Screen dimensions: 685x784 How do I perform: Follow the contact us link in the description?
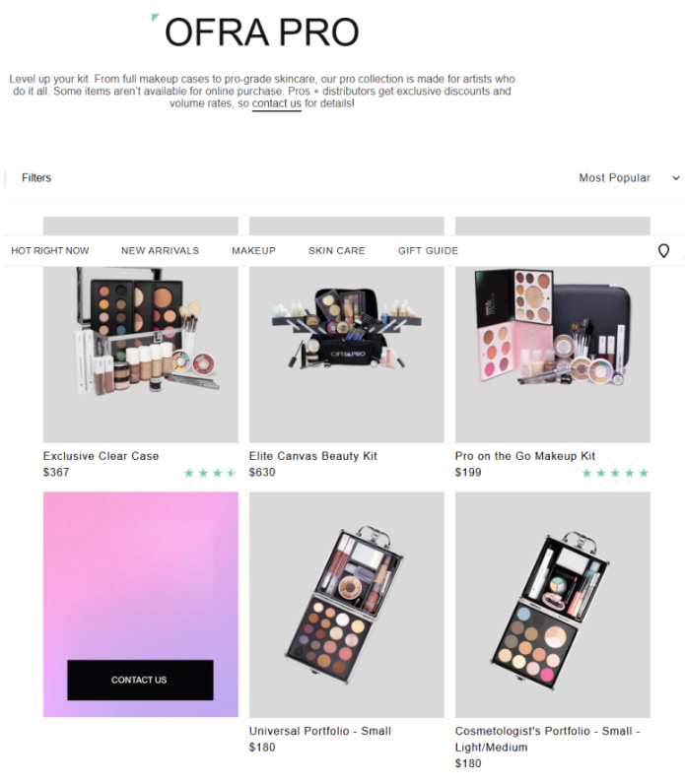(277, 103)
